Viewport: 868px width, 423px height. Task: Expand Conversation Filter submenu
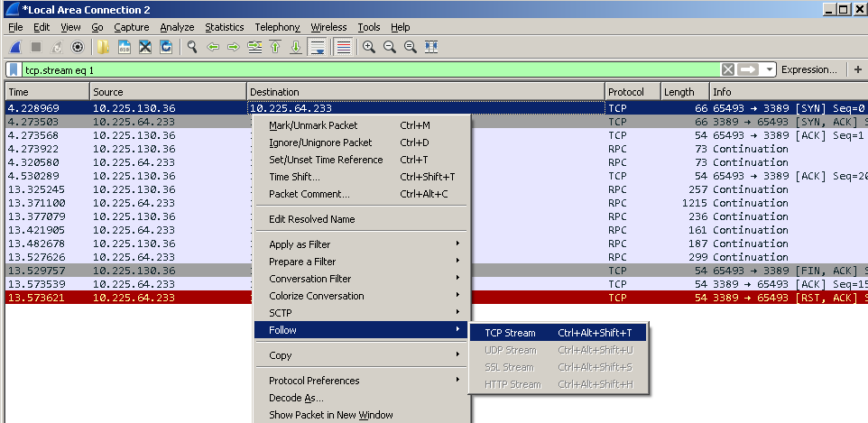click(362, 279)
